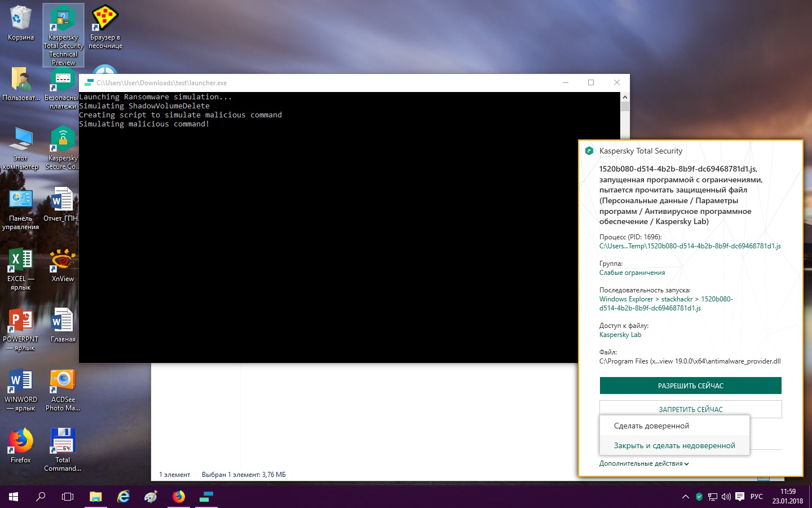Click the РАЗРЕШИТЬ СЕЙЧАС button
Screen dimensions: 812x508
(x=690, y=386)
